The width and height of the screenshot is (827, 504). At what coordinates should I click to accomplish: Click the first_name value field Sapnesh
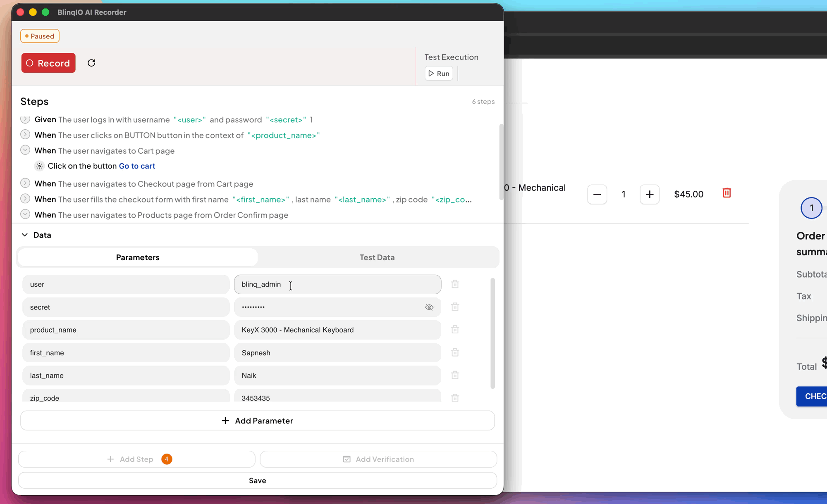[337, 353]
